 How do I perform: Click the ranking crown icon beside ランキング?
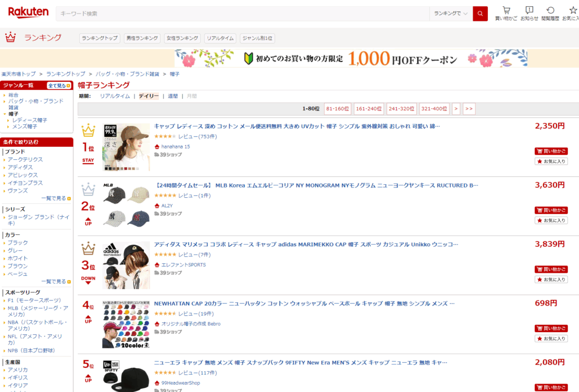pos(10,37)
